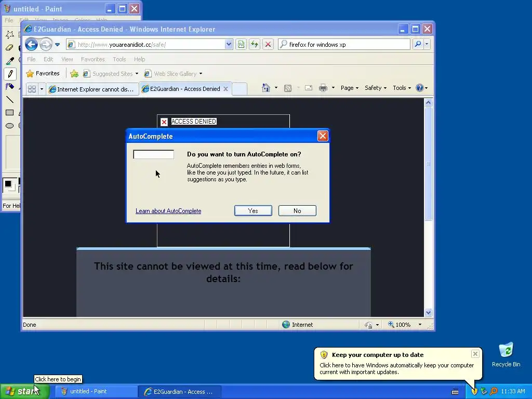Image resolution: width=532 pixels, height=399 pixels.
Task: Click the IE Forward navigation arrow
Action: 46,44
